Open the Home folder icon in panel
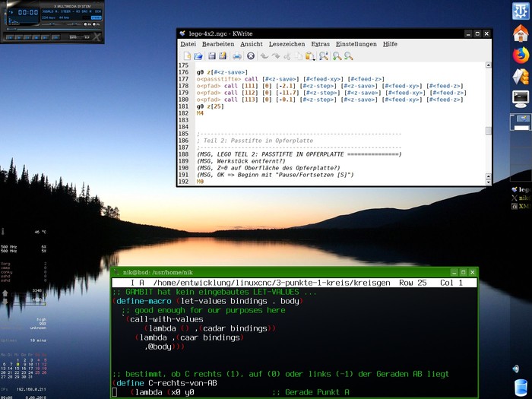532x399 pixels. [x=521, y=33]
